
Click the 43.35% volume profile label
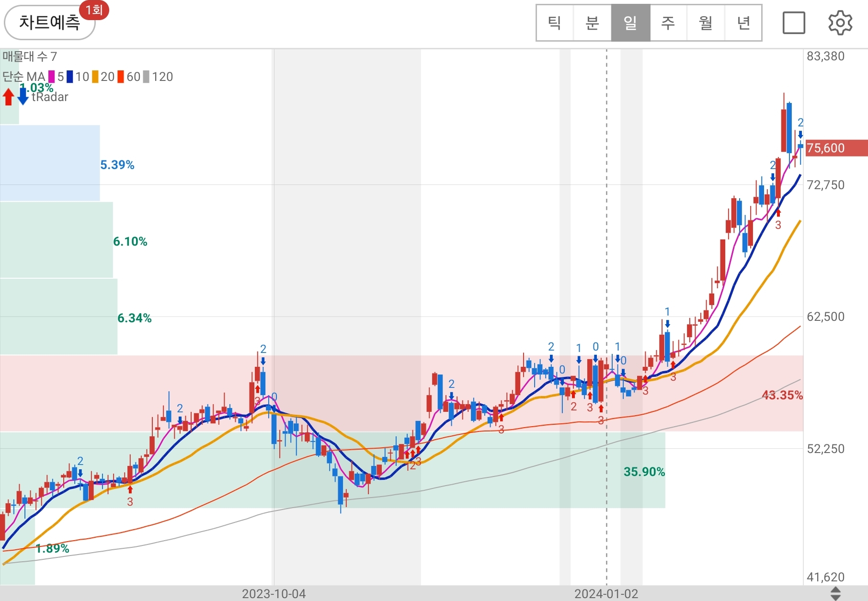pos(782,395)
